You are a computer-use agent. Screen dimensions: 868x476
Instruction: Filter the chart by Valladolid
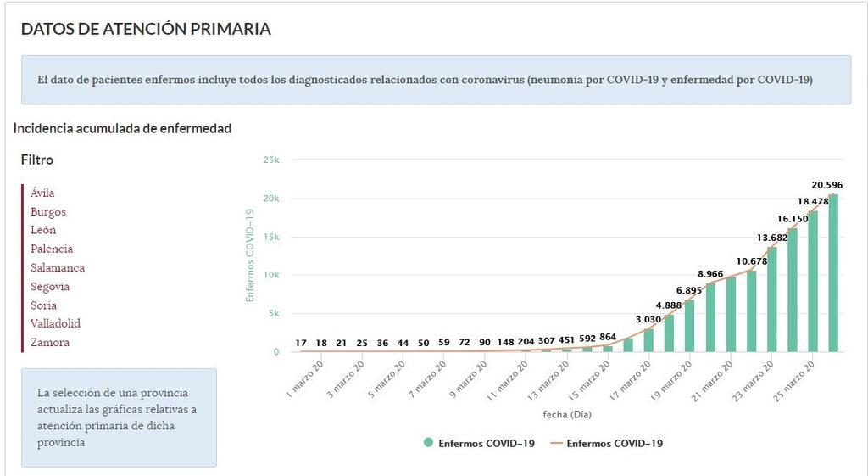pyautogui.click(x=55, y=324)
